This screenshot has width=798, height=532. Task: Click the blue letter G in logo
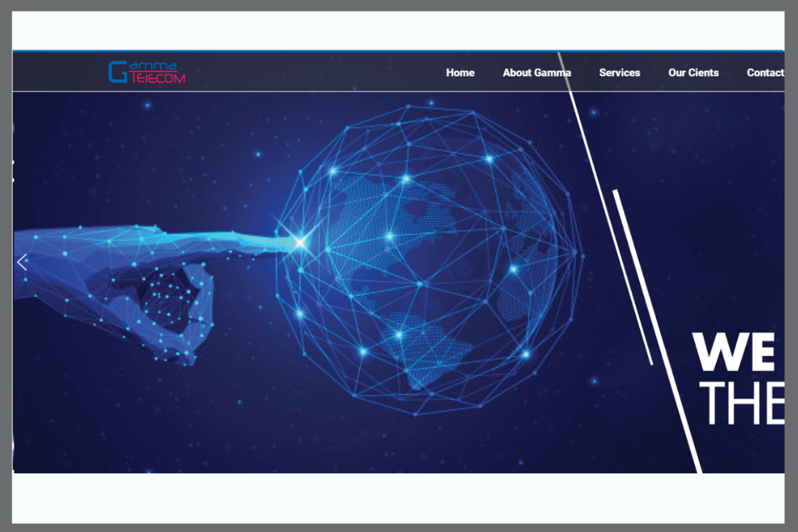117,72
